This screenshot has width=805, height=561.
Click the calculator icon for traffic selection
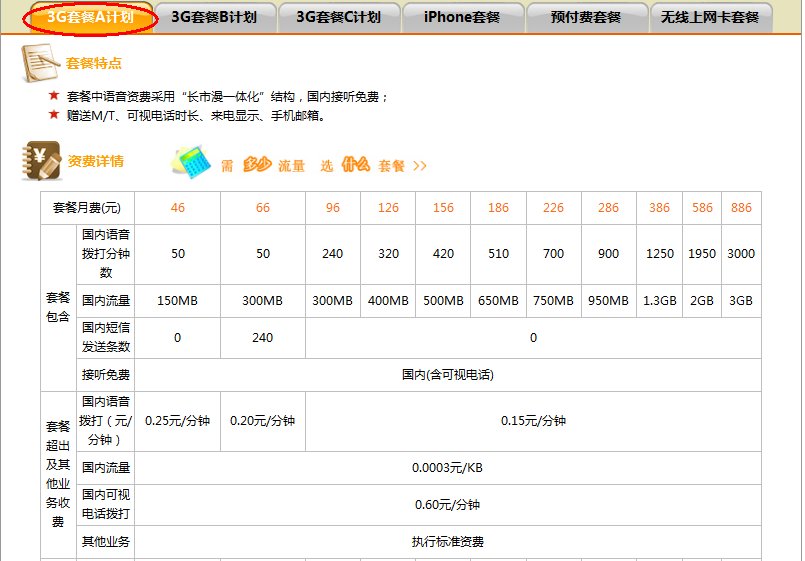point(191,162)
